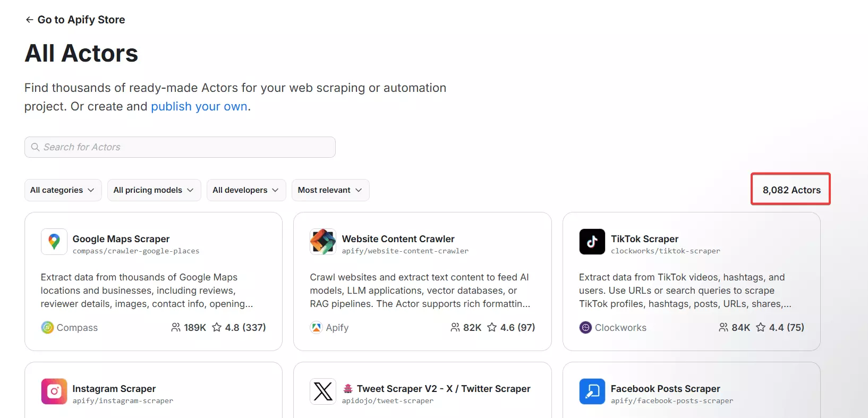Expand the All developers filter
868x418 pixels.
point(245,190)
